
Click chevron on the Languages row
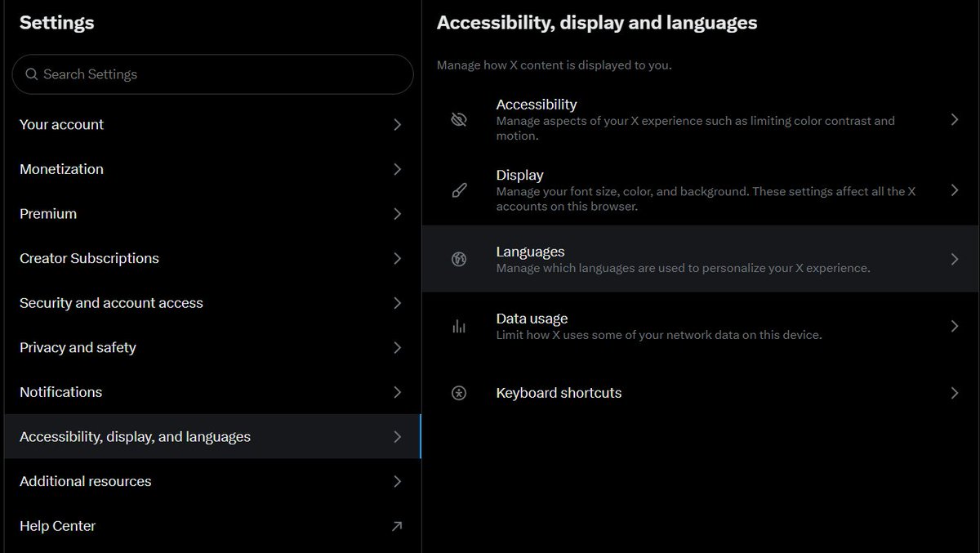(954, 260)
